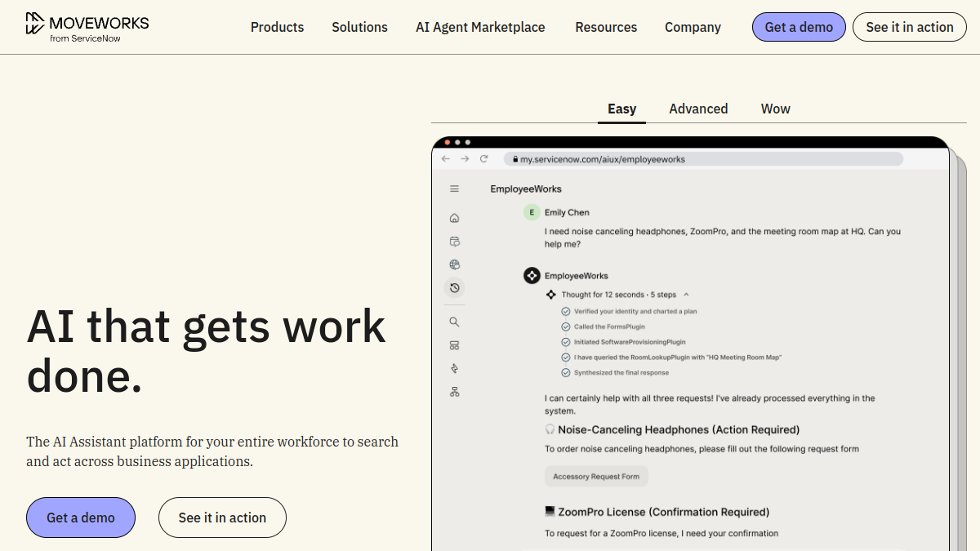This screenshot has height=551, width=980.
Task: Click 'Called the FormsPlugin' step text
Action: [611, 327]
